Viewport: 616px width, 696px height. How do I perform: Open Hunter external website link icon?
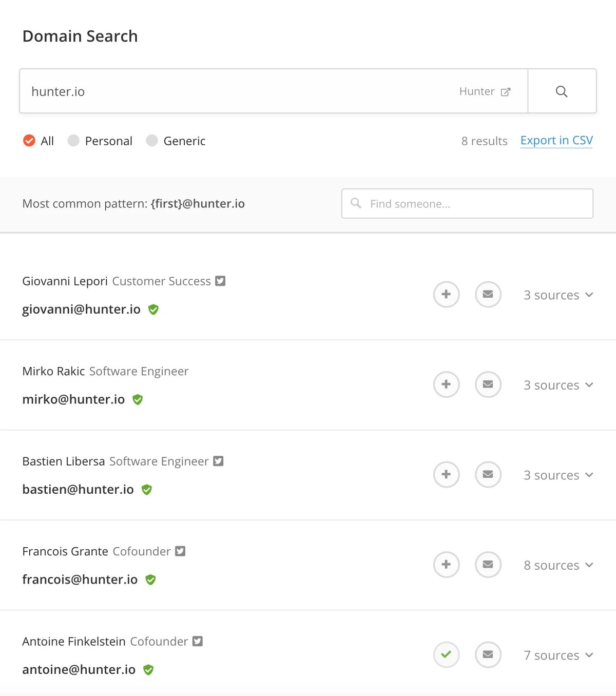point(506,92)
